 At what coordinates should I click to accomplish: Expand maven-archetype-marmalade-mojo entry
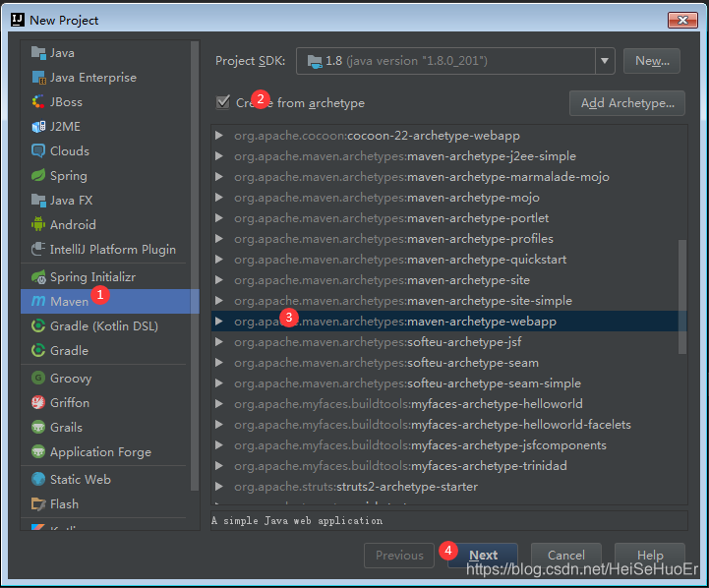(219, 177)
